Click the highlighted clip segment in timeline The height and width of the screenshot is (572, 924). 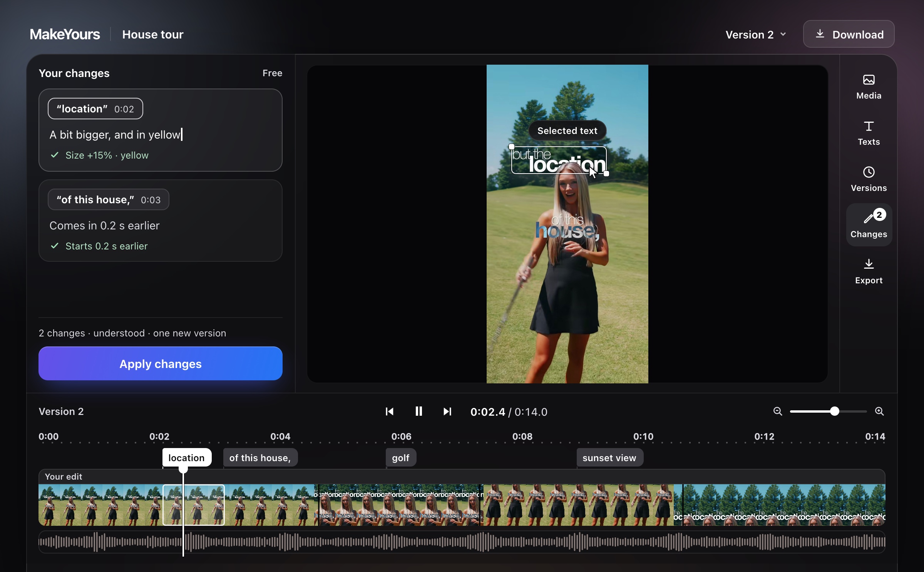[194, 505]
